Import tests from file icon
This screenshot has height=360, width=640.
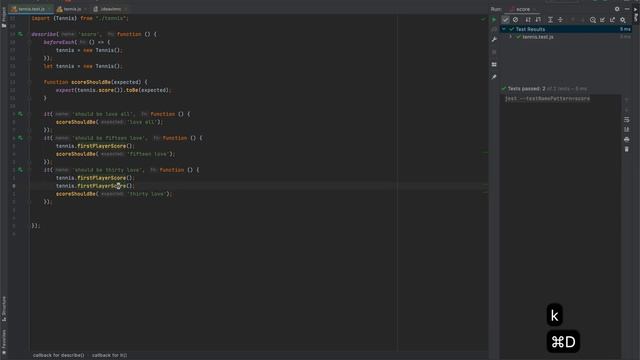[x=602, y=20]
